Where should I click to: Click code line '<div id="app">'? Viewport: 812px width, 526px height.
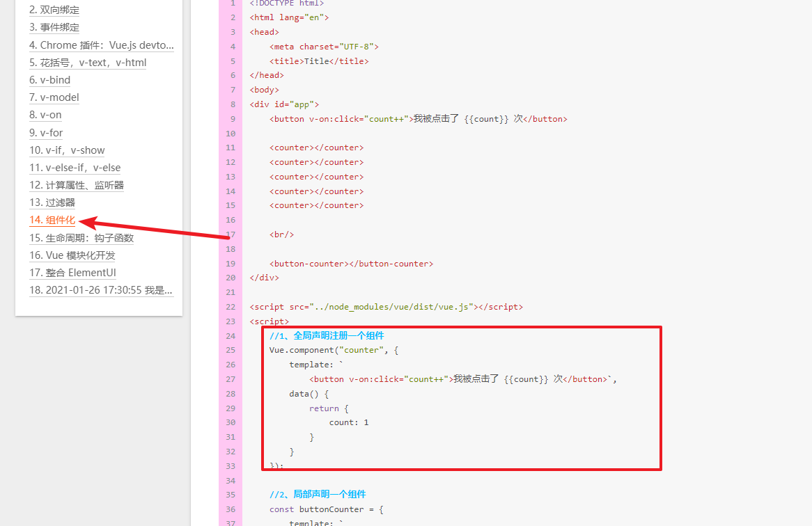click(x=284, y=104)
